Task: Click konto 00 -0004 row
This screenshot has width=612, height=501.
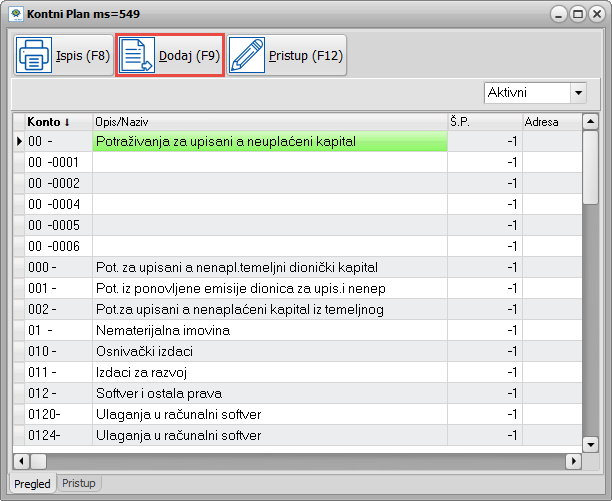Action: (53, 204)
